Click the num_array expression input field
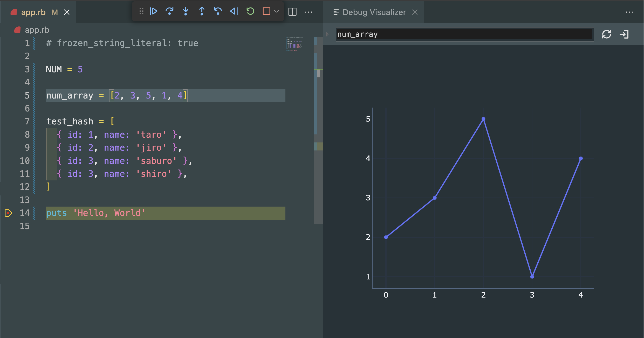The width and height of the screenshot is (644, 338). tap(464, 34)
